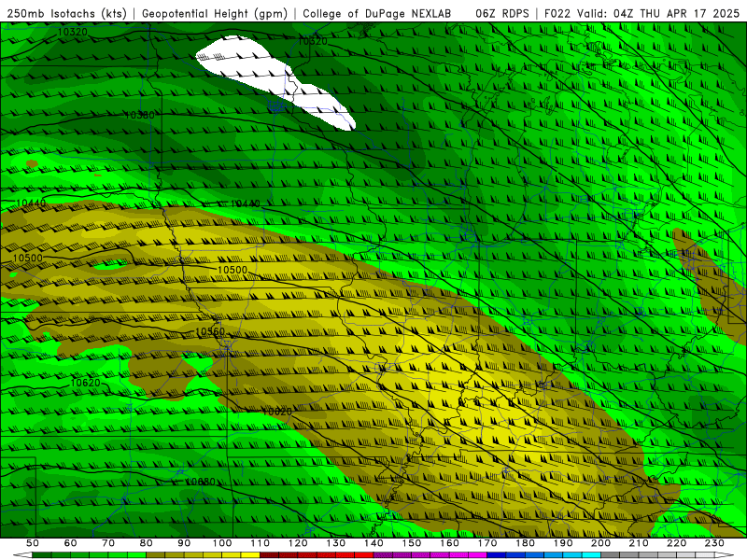Click the 10560 height contour label
Screen dimensions: 747x560
(210, 331)
